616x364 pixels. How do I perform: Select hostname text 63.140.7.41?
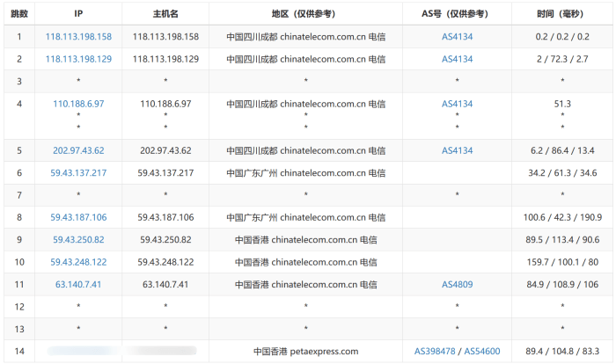(165, 285)
